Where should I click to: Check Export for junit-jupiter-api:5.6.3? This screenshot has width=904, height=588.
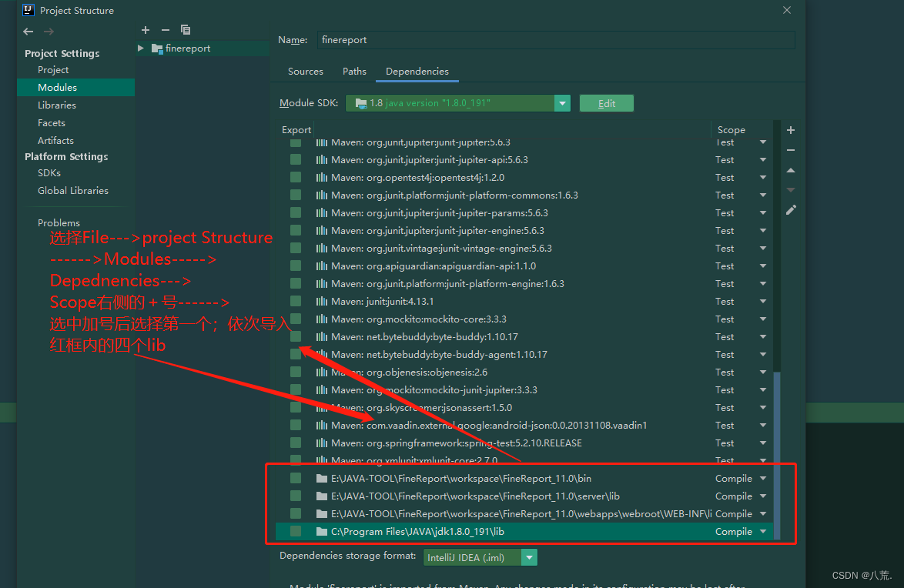pyautogui.click(x=296, y=159)
